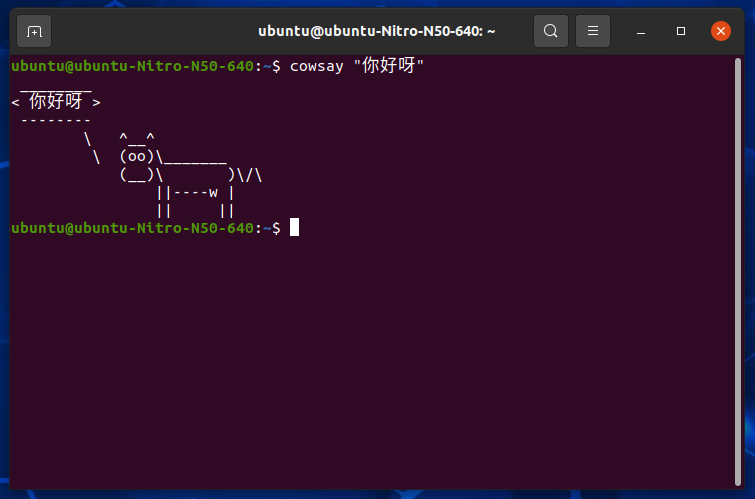
Task: Click the bottom prompt ubuntu@ubuntu-Nitro-N50-640
Action: coord(132,228)
